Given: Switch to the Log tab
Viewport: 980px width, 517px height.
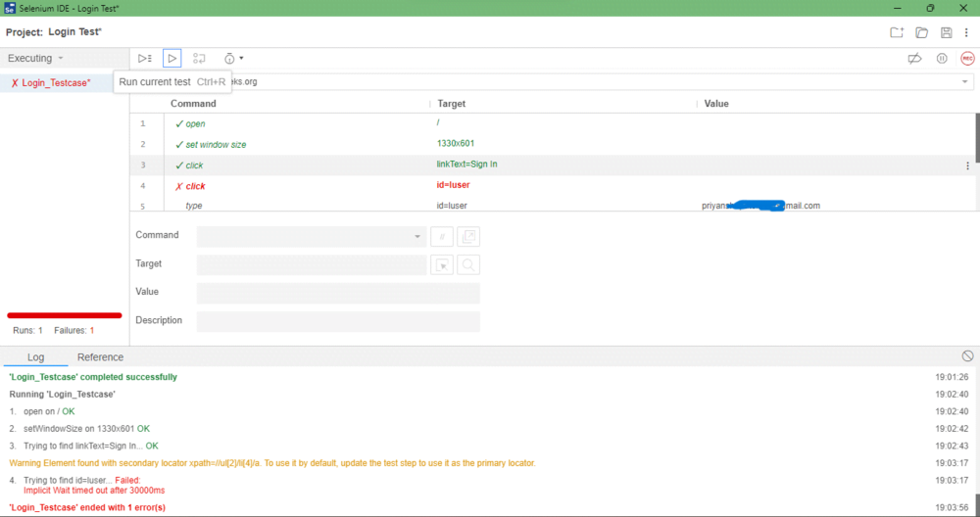Looking at the screenshot, I should click(35, 357).
